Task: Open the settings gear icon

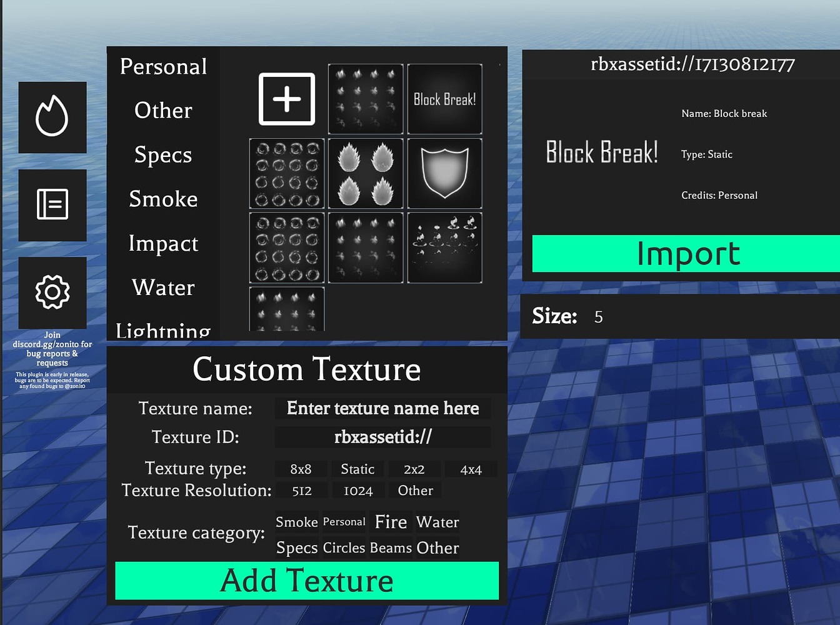Action: pyautogui.click(x=52, y=292)
